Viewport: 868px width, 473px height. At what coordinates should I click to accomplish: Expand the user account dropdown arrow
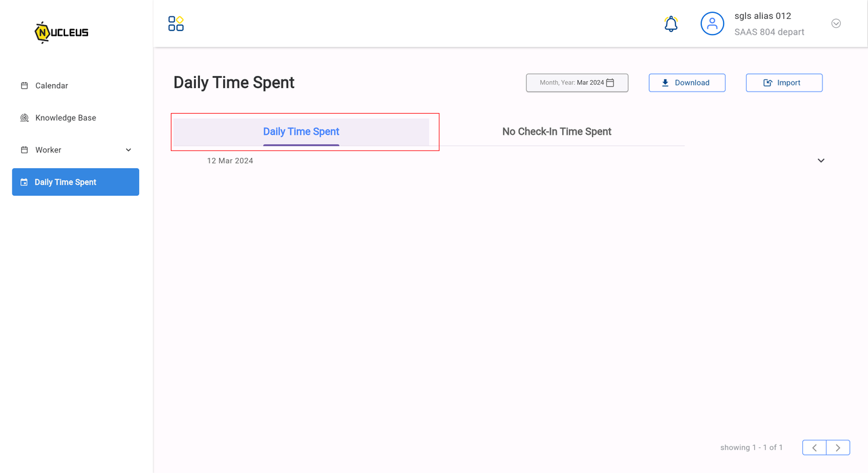click(x=836, y=24)
